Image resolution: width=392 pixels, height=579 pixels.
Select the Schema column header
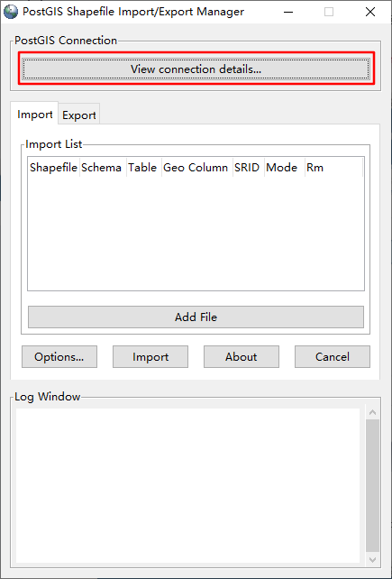(103, 168)
